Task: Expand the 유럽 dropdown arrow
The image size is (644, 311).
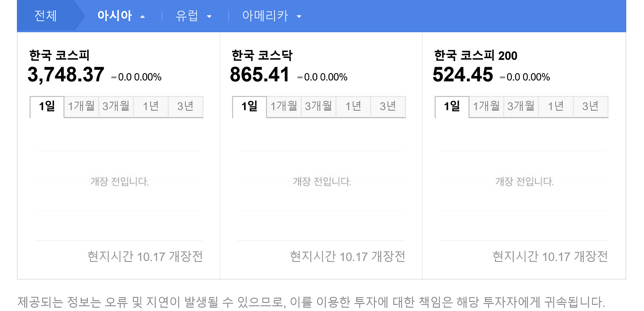Action: (209, 16)
